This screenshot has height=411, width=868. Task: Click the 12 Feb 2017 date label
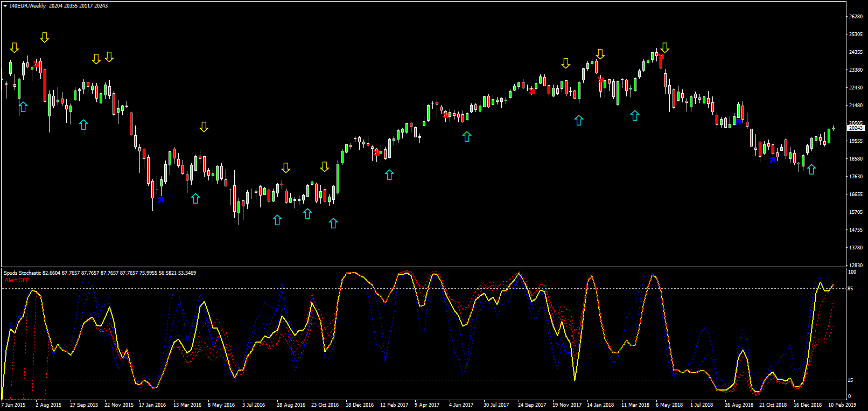[394, 405]
